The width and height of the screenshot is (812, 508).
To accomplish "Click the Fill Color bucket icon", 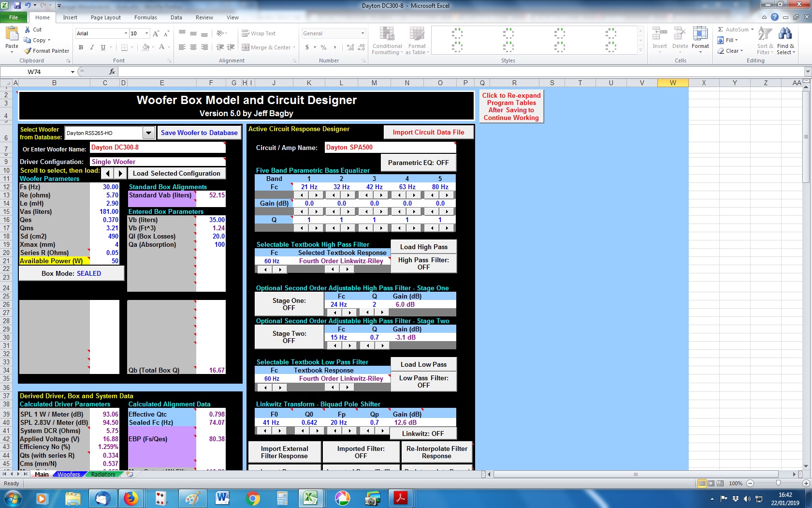I will pyautogui.click(x=145, y=47).
